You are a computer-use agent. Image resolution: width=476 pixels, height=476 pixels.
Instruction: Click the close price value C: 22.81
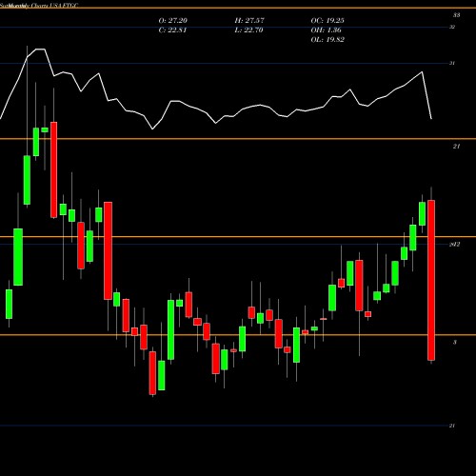(172, 30)
